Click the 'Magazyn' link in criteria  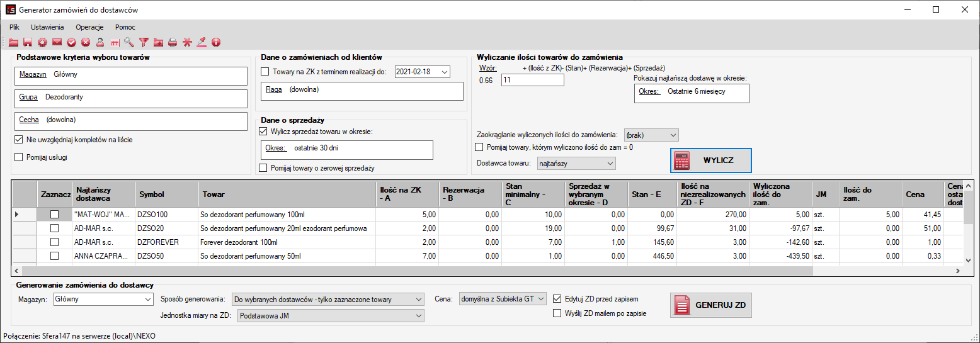click(33, 74)
